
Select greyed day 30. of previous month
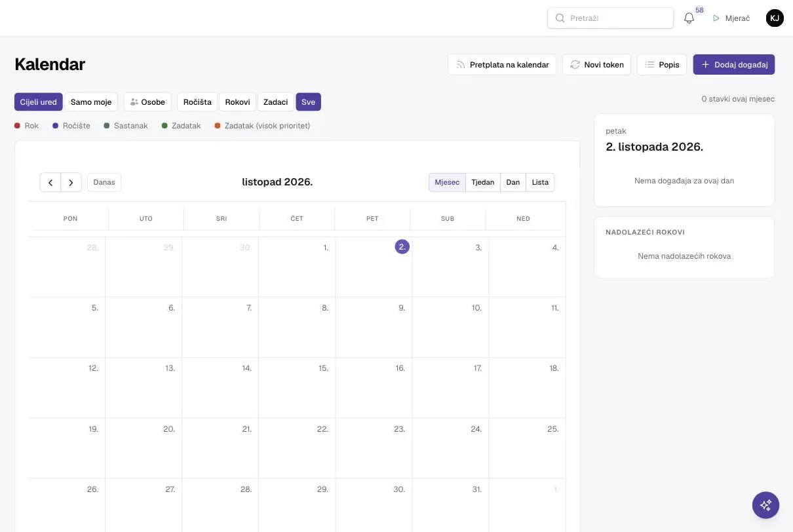(x=246, y=248)
